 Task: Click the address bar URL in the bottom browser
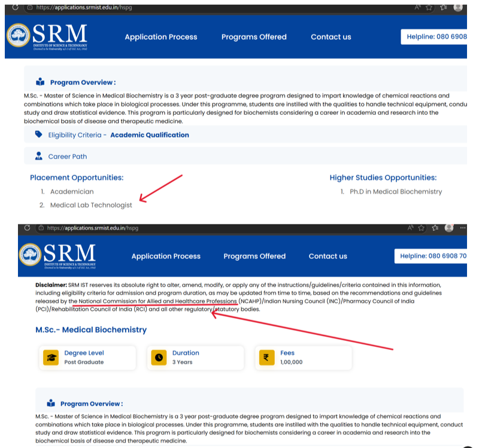pos(93,228)
